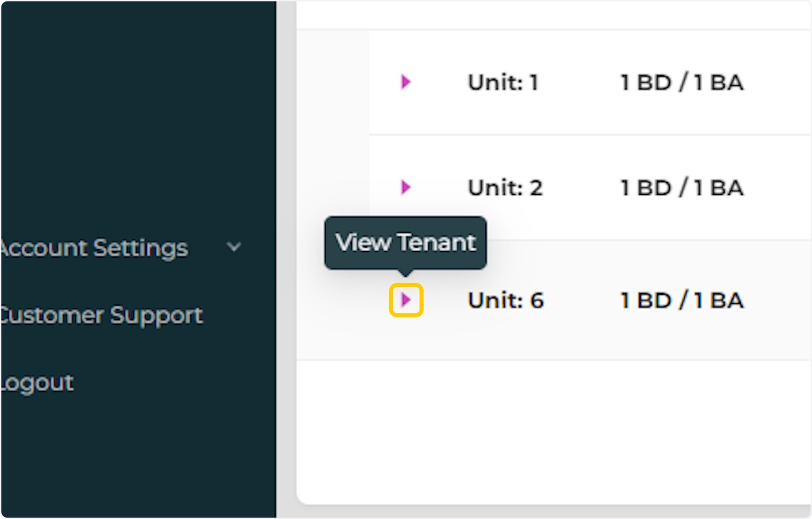Select the Unit: 1 label
The image size is (812, 519).
[503, 83]
